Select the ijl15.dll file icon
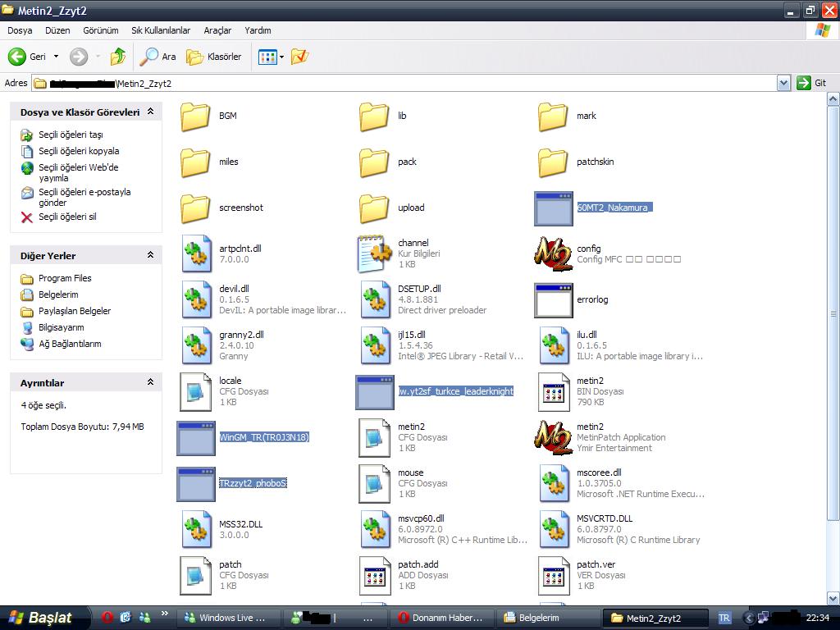 (x=374, y=345)
